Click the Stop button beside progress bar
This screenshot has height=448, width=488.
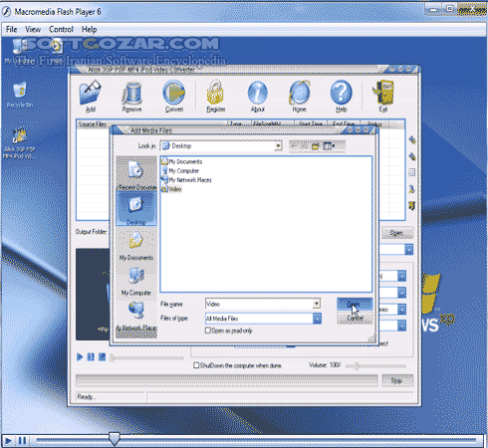[397, 380]
